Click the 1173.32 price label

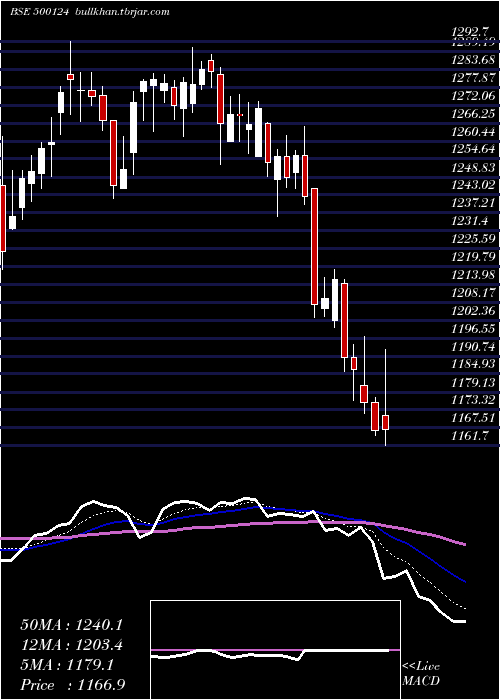point(474,400)
